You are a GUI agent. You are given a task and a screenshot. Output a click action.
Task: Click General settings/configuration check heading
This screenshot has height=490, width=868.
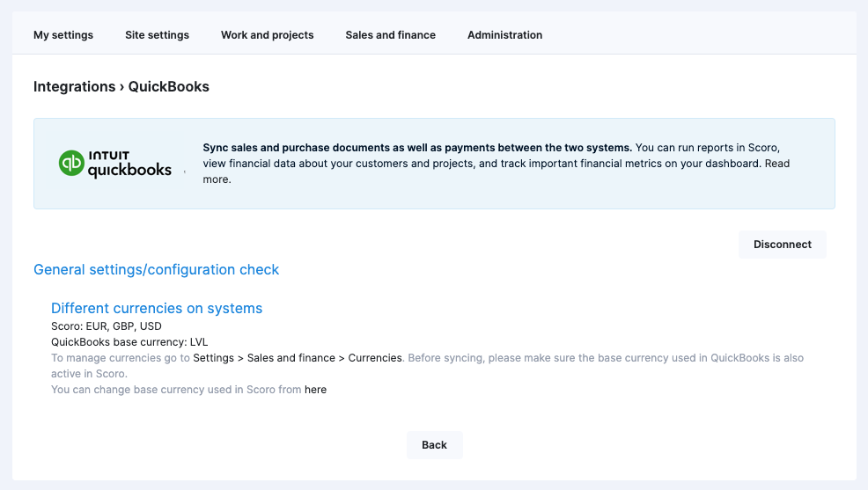click(x=156, y=269)
